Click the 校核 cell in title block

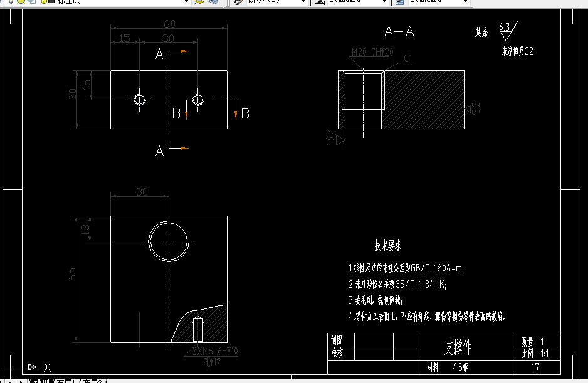click(x=340, y=353)
